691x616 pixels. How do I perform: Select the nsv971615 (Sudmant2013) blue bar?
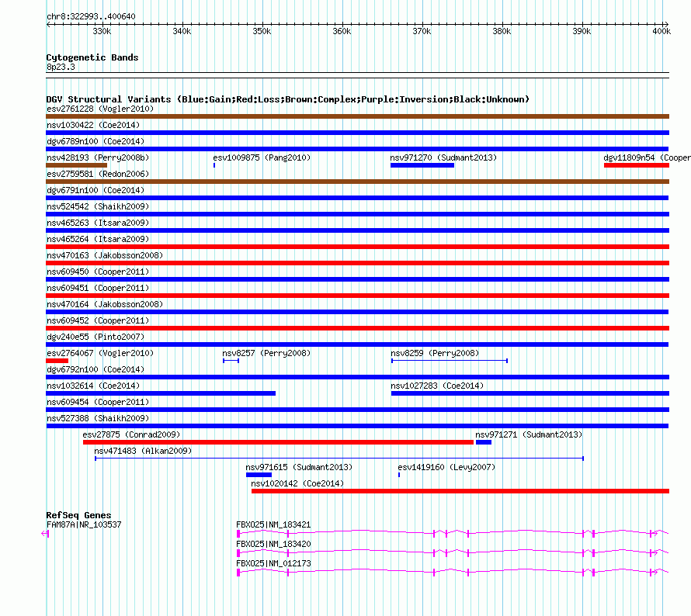coord(259,475)
